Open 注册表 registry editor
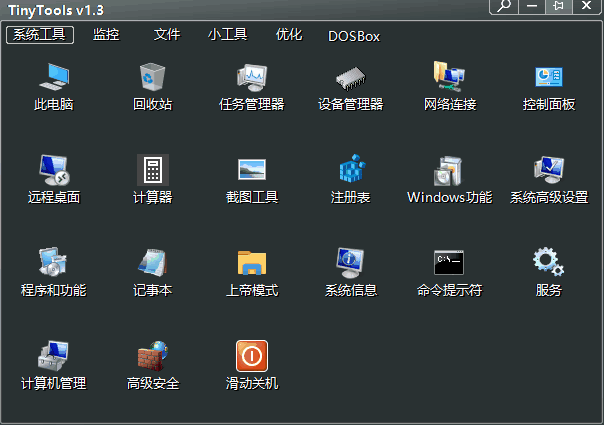This screenshot has width=604, height=425. tap(350, 170)
